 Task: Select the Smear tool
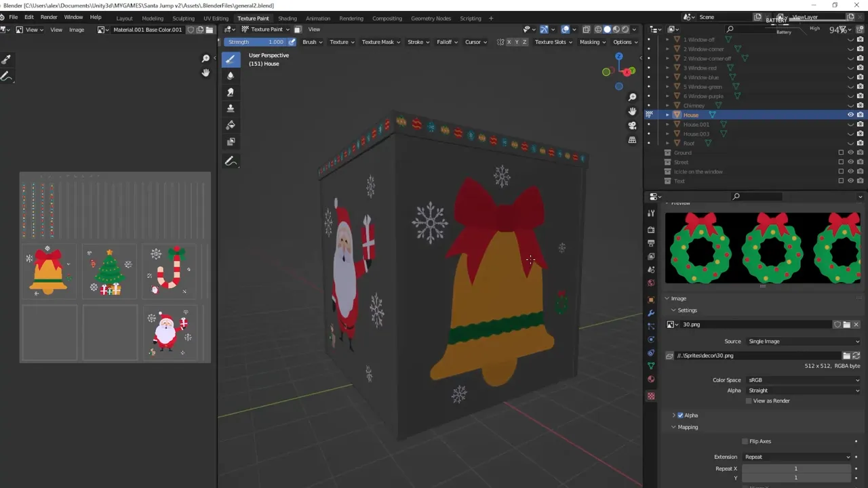(231, 91)
